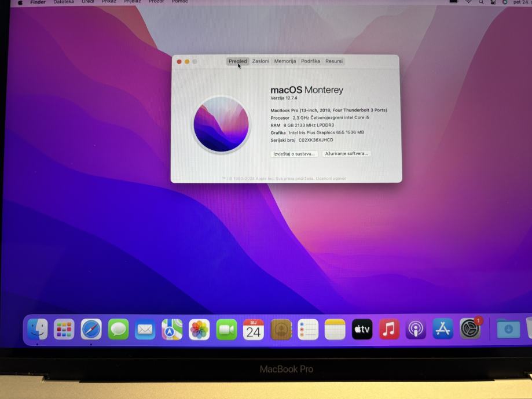Close the About This Mac window
Screen dimensions: 532x399
point(179,62)
